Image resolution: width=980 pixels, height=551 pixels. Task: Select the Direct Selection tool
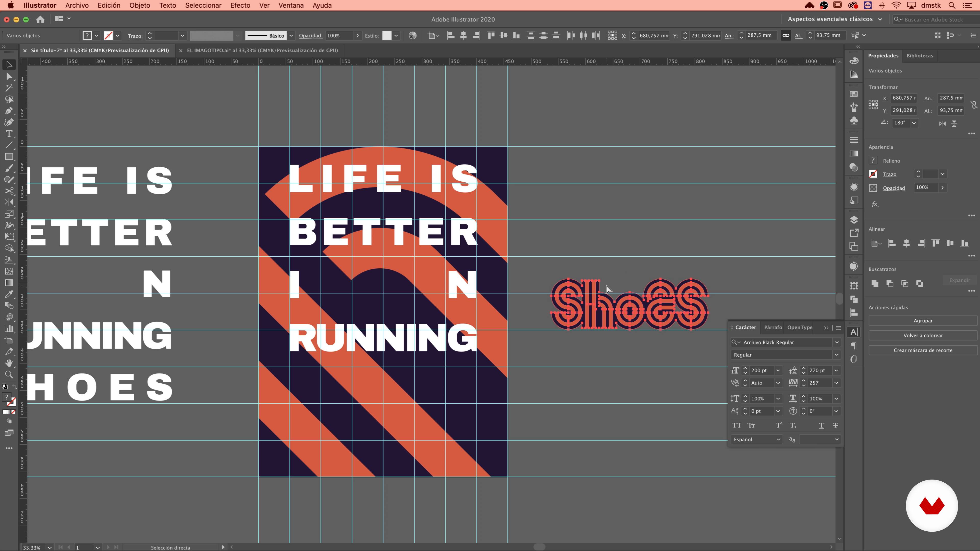coord(9,77)
